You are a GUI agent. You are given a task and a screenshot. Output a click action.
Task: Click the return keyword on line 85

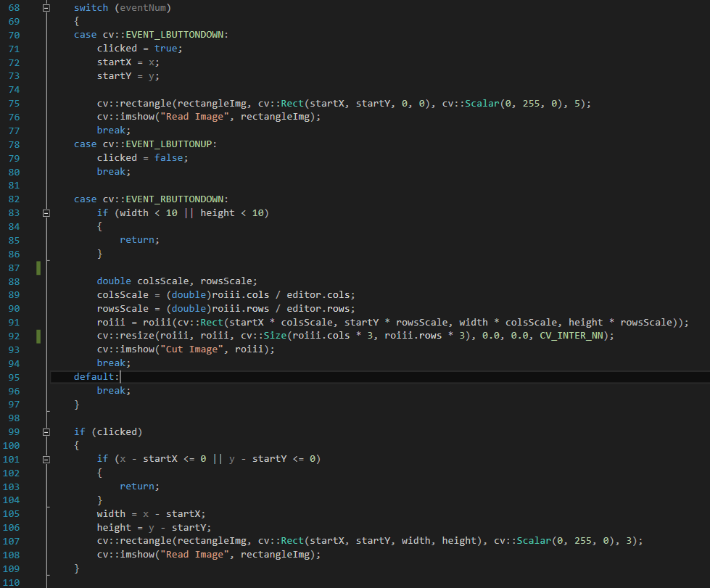(137, 240)
